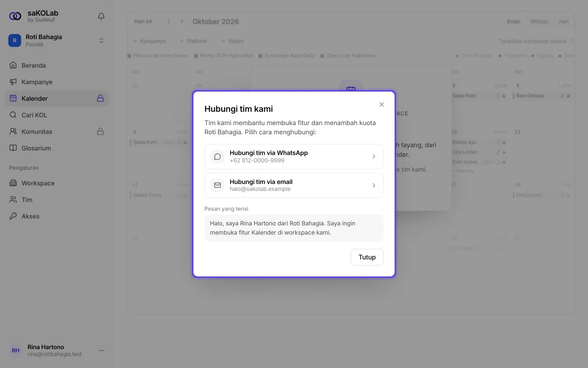
Task: Click the prefilled message starting with Halo
Action: (x=294, y=228)
